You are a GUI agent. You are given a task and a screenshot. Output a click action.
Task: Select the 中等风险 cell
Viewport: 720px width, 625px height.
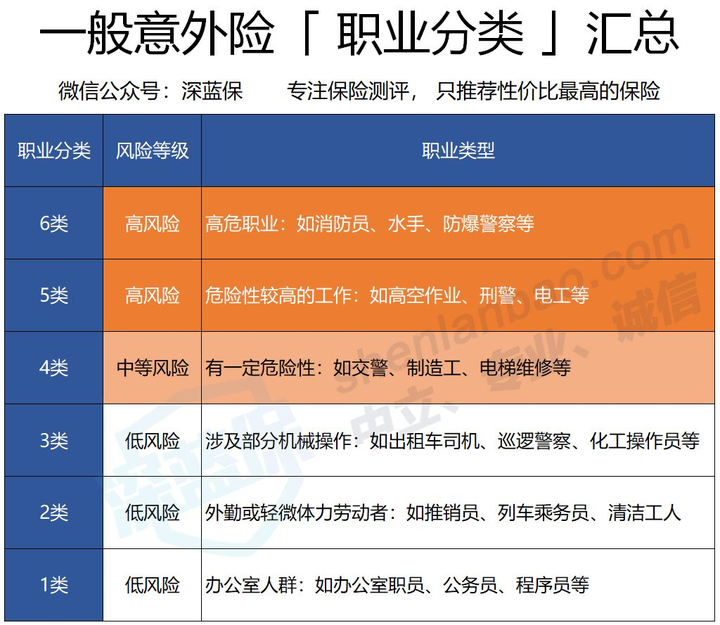pos(152,368)
